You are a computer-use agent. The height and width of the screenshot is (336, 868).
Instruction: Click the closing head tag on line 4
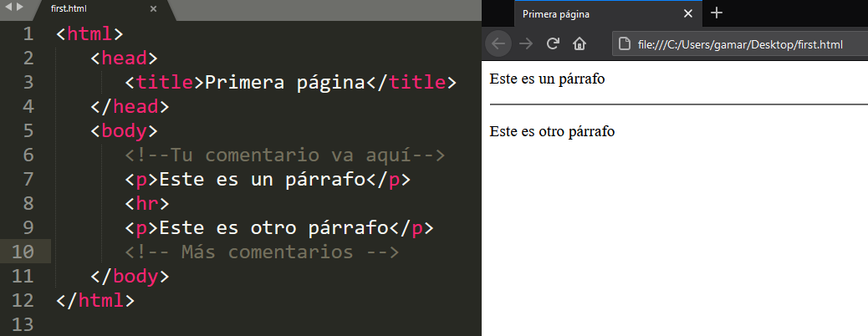coord(130,106)
